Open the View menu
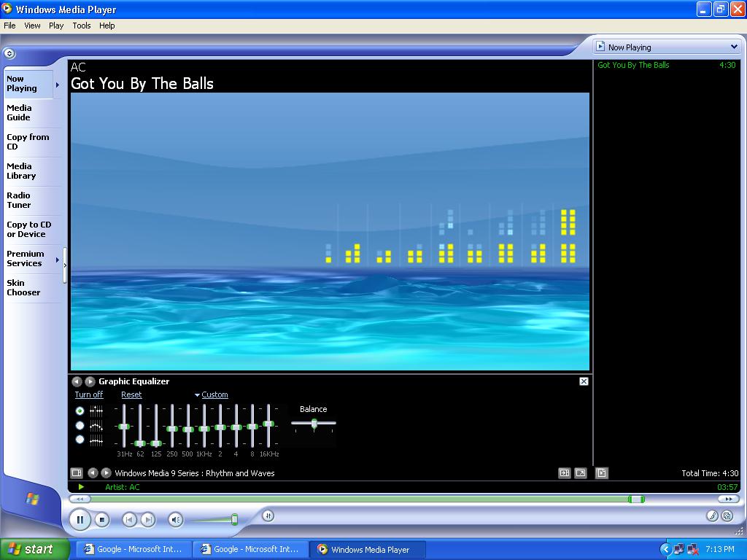The height and width of the screenshot is (560, 747). [x=32, y=26]
